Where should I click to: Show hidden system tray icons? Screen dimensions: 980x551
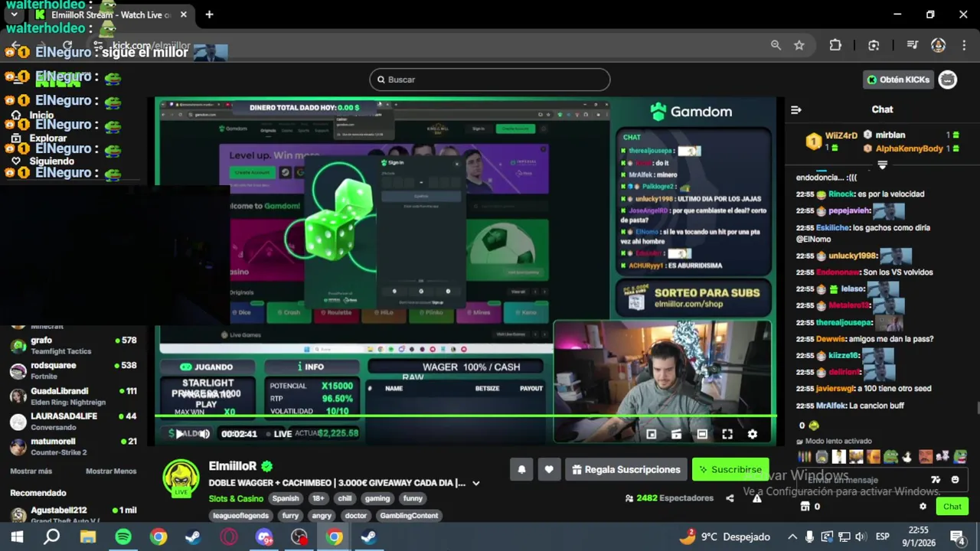coord(792,537)
